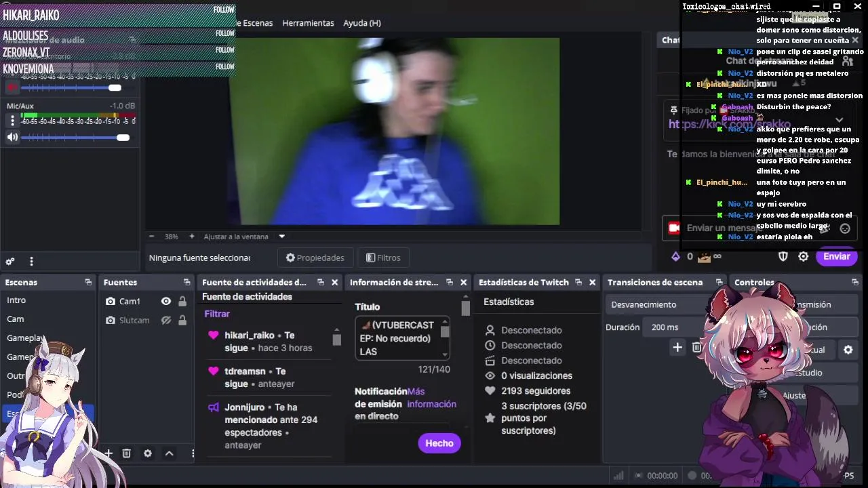
Task: Open source Propiedades button
Action: pyautogui.click(x=315, y=258)
